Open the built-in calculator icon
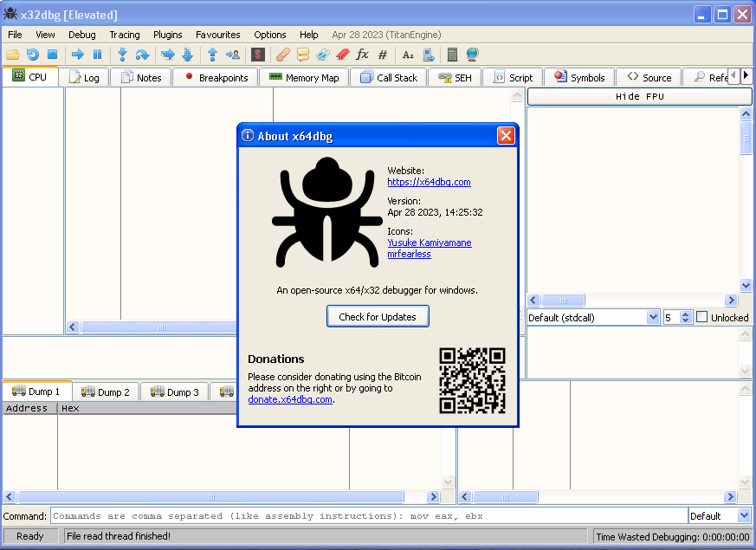Screen dimensions: 756x550 point(451,54)
